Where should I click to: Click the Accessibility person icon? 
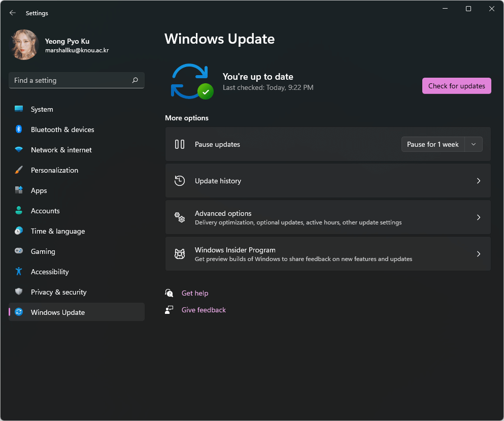pos(19,272)
